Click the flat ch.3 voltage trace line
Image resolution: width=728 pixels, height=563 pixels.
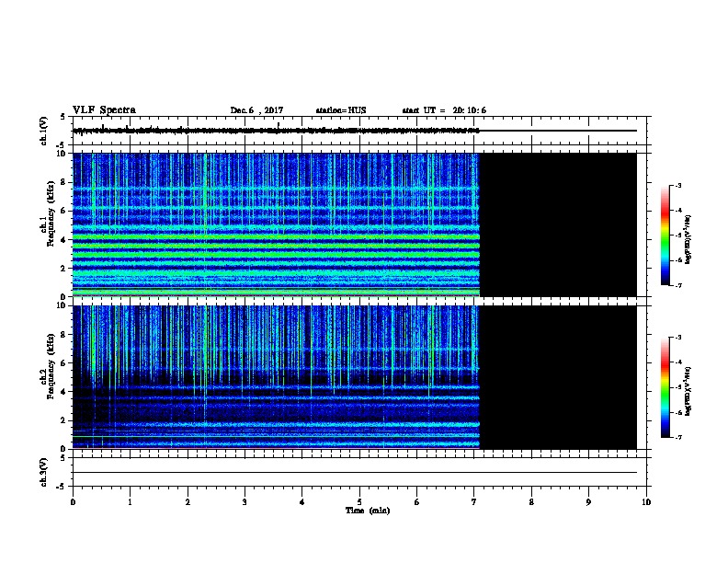(355, 473)
